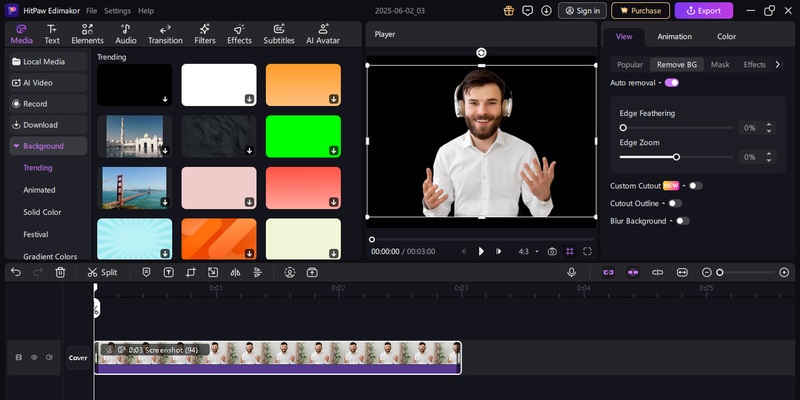The image size is (800, 400).
Task: Enable the Cutout Outline switch
Action: tap(675, 203)
